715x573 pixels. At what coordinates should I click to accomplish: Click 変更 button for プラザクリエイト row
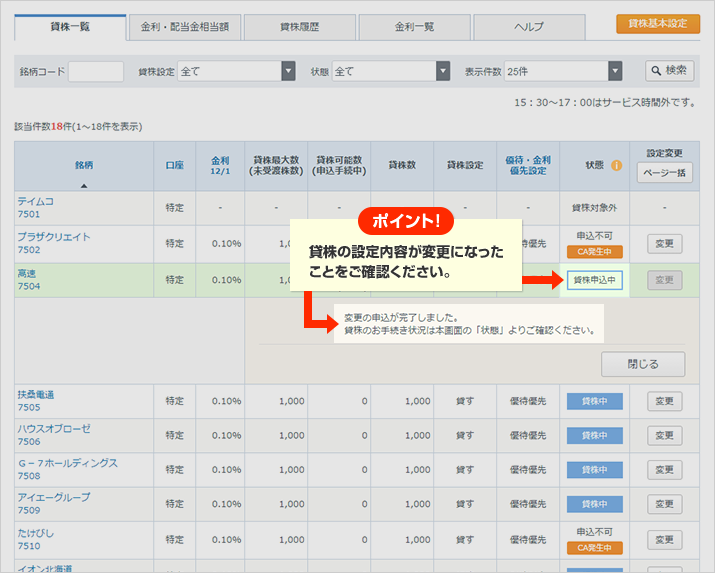tap(664, 243)
